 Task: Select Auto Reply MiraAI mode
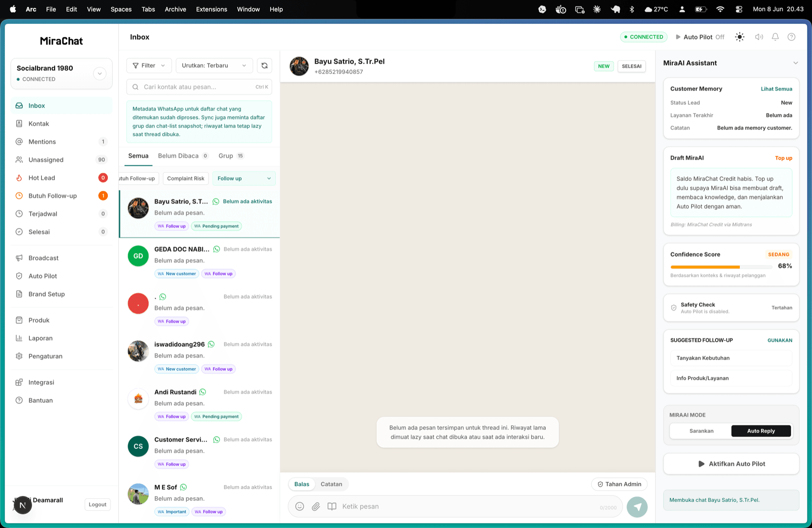(x=761, y=431)
